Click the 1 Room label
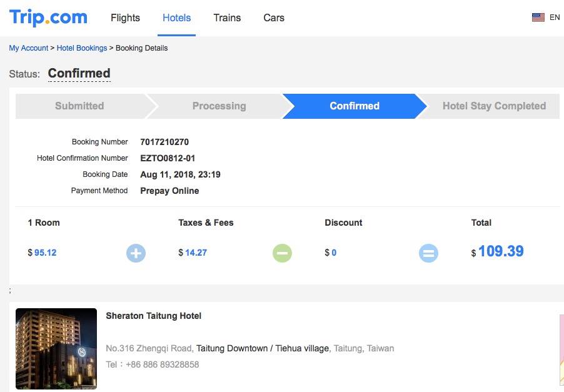 44,223
